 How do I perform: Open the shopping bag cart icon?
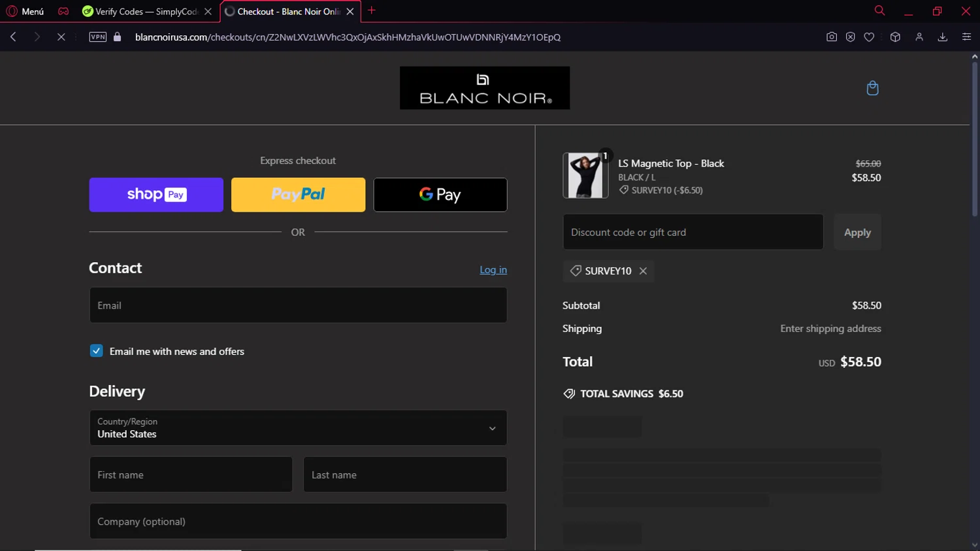872,88
